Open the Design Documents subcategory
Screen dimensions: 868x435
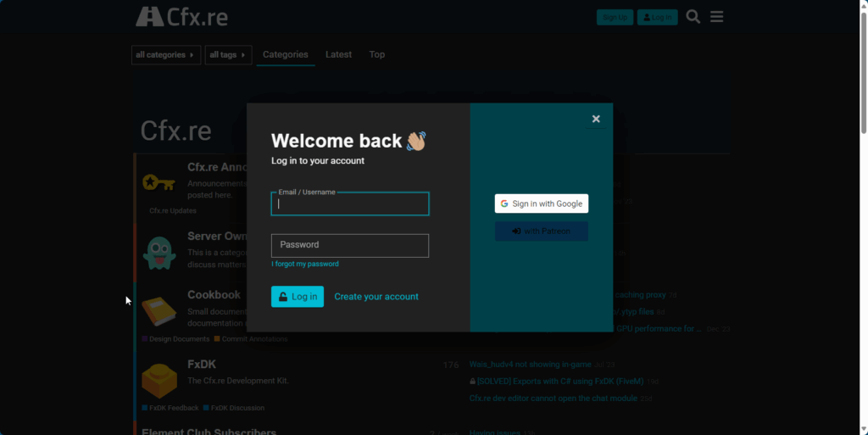coord(176,338)
